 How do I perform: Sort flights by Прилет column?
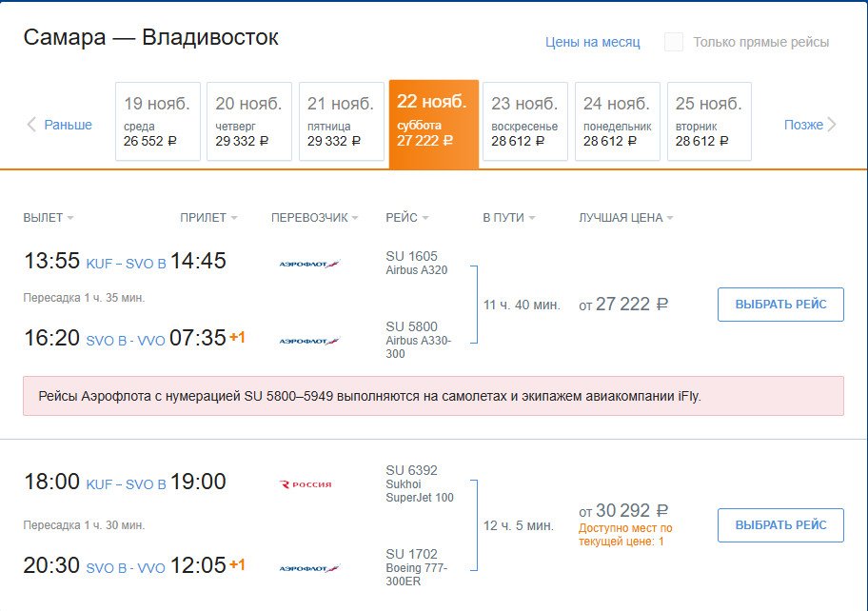[207, 218]
